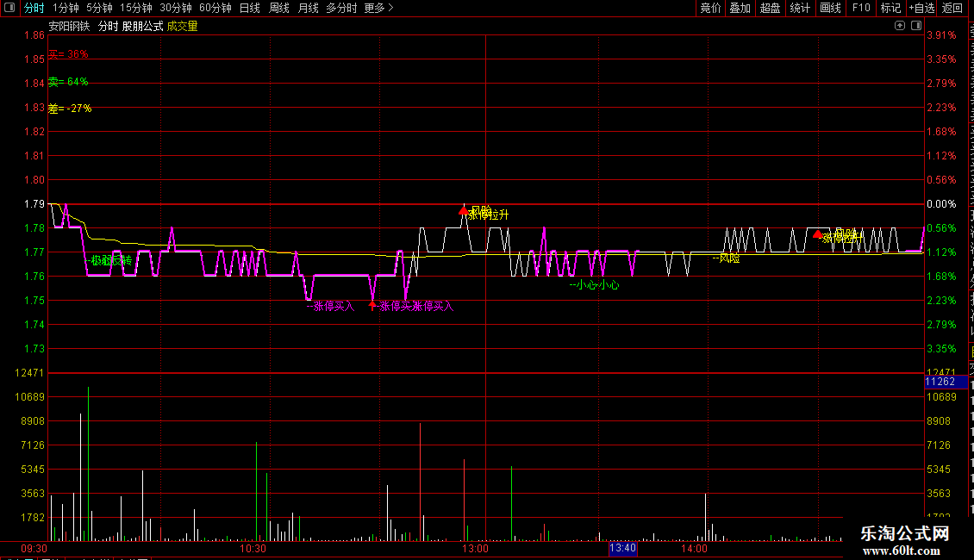Click the 返回 back button
The height and width of the screenshot is (560, 974).
[952, 8]
